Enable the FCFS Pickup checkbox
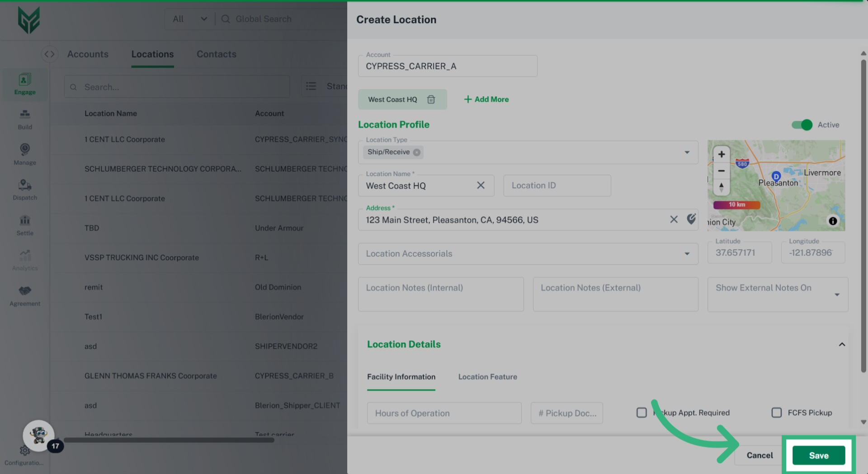The image size is (868, 474). click(x=776, y=412)
